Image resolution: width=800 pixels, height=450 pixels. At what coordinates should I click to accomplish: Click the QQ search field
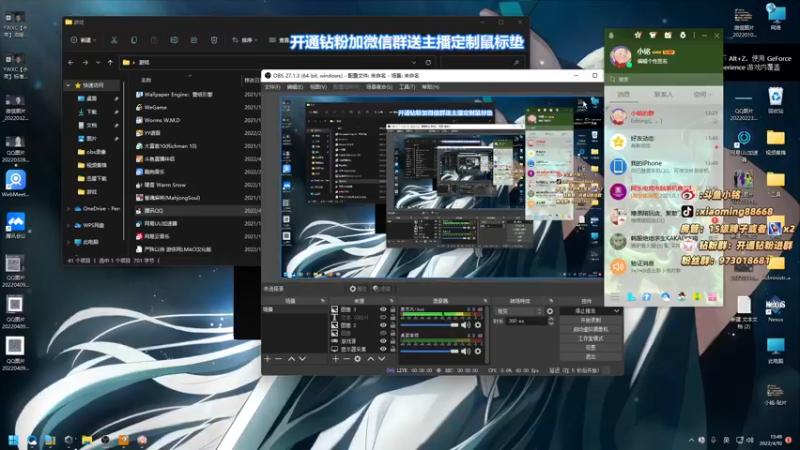[663, 80]
